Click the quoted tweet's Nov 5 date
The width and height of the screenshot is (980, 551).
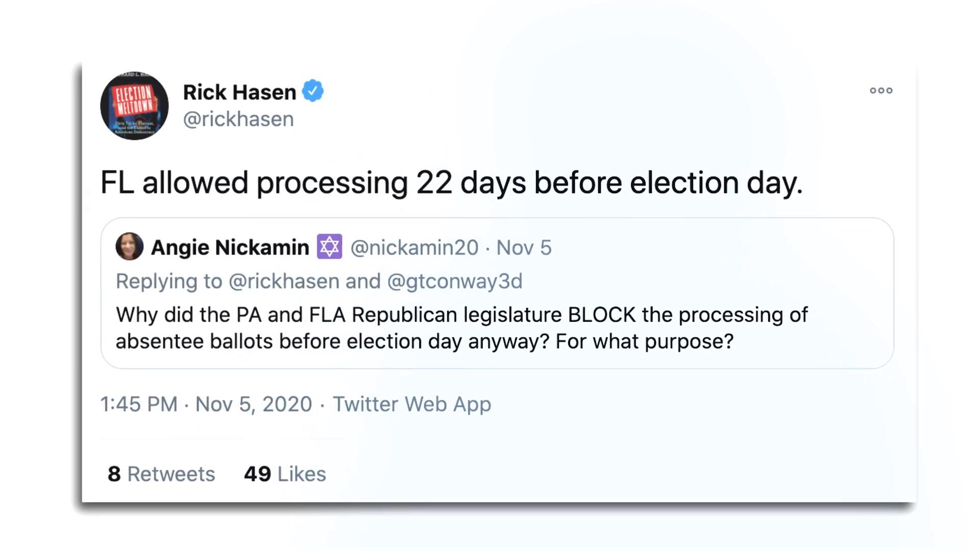point(524,248)
